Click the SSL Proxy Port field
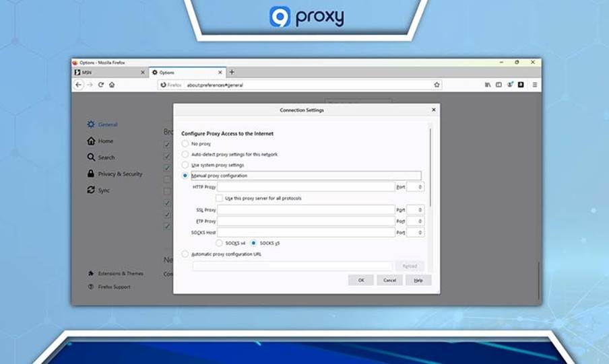 coord(415,209)
